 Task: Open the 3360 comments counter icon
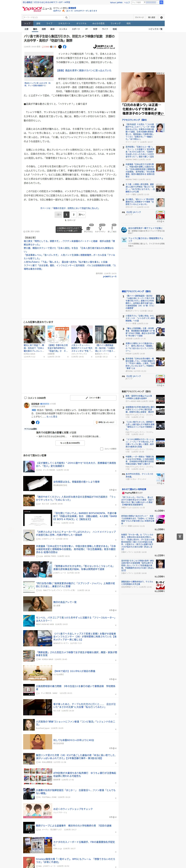point(46,47)
